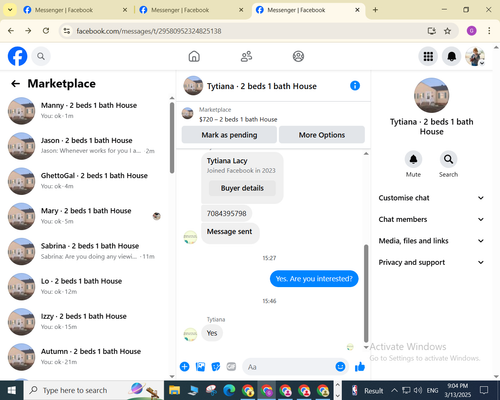Expand Media, files and links section
The height and width of the screenshot is (400, 500).
pyautogui.click(x=431, y=241)
